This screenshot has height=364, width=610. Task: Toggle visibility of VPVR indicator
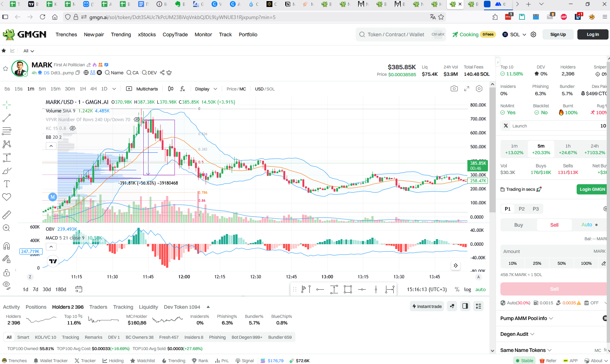(x=137, y=119)
